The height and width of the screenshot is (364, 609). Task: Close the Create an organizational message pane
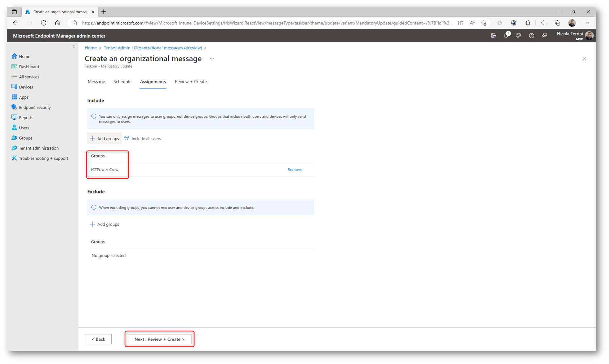pos(584,59)
